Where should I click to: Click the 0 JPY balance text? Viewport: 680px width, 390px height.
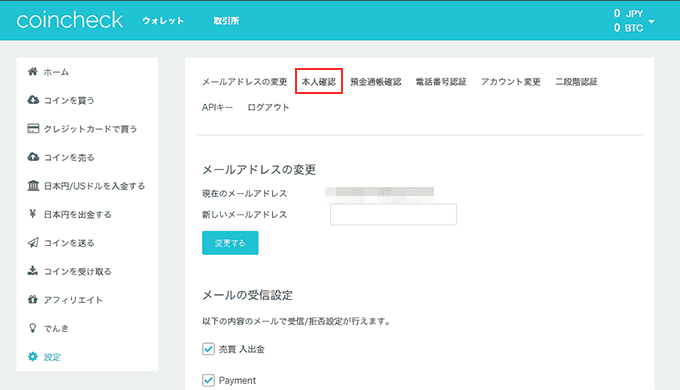tap(628, 13)
